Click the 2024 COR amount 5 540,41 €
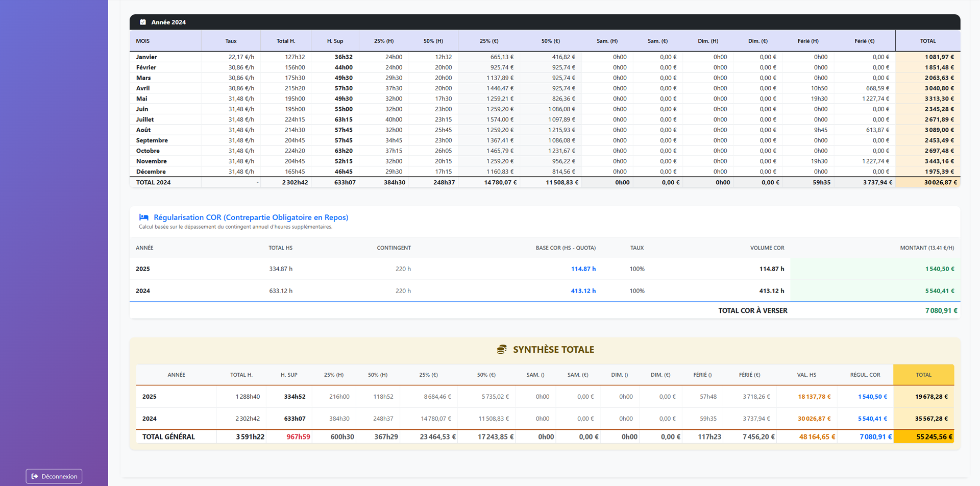This screenshot has width=980, height=486. [939, 291]
